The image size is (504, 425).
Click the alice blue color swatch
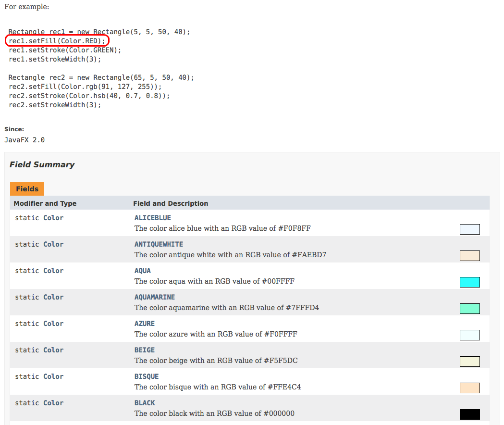click(x=469, y=229)
